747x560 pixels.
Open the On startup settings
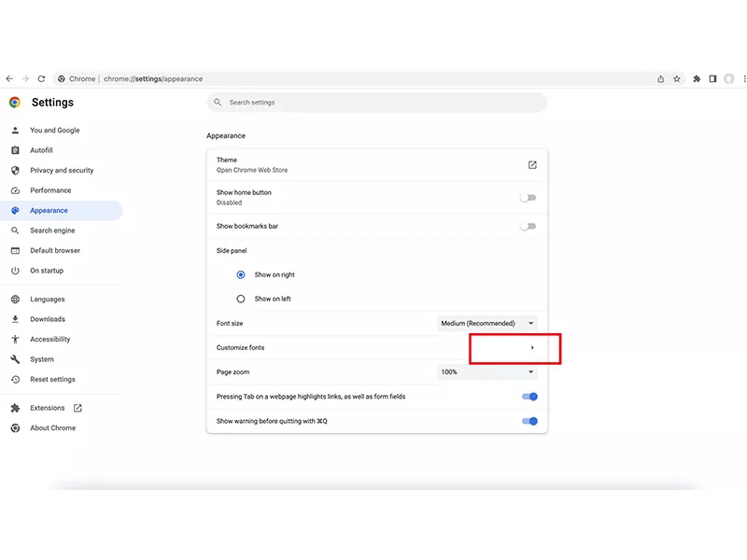(47, 271)
